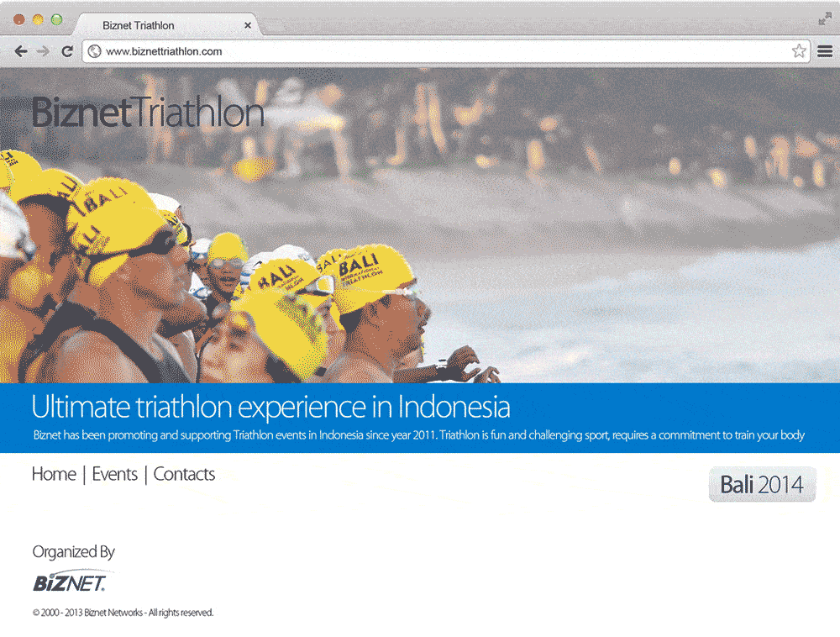This screenshot has width=840, height=637.
Task: Click the headline Ultimate triathlon experience in Indonesia
Action: [x=270, y=408]
